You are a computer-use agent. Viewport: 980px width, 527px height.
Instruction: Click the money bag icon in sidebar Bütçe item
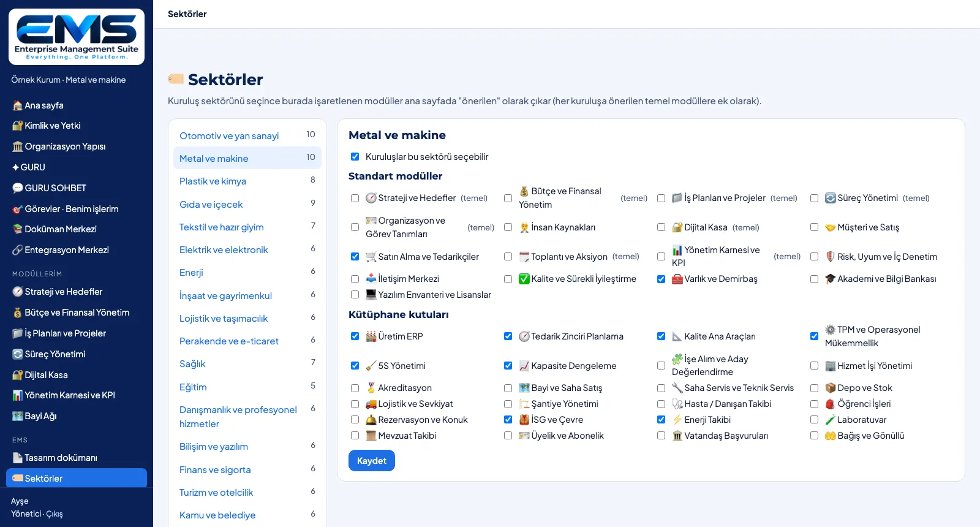tap(18, 313)
